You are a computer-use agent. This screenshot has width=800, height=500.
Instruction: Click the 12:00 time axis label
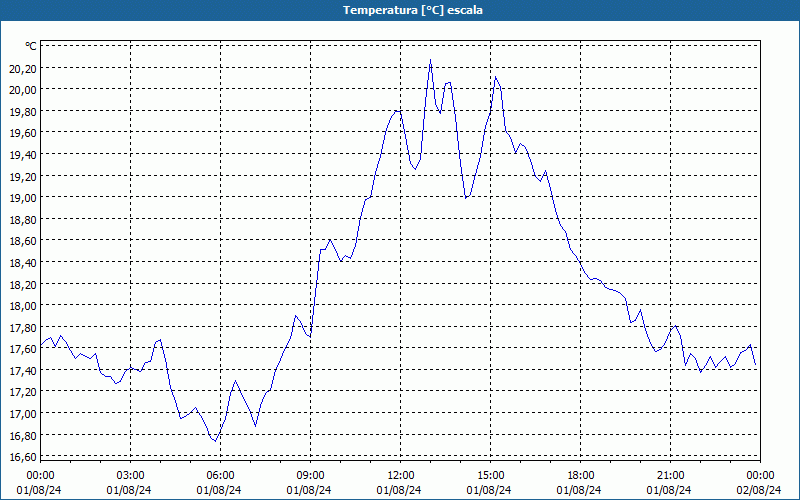click(401, 476)
